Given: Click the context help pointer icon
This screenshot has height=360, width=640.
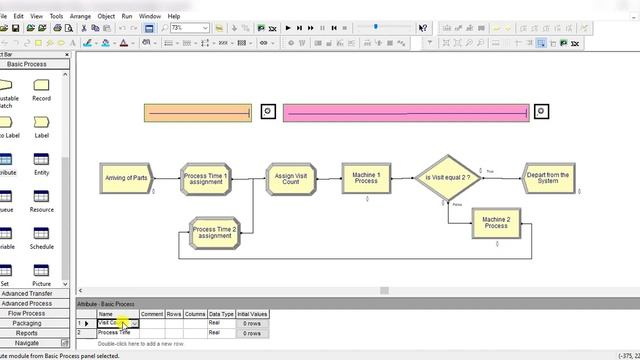Looking at the screenshot, I should tap(423, 28).
